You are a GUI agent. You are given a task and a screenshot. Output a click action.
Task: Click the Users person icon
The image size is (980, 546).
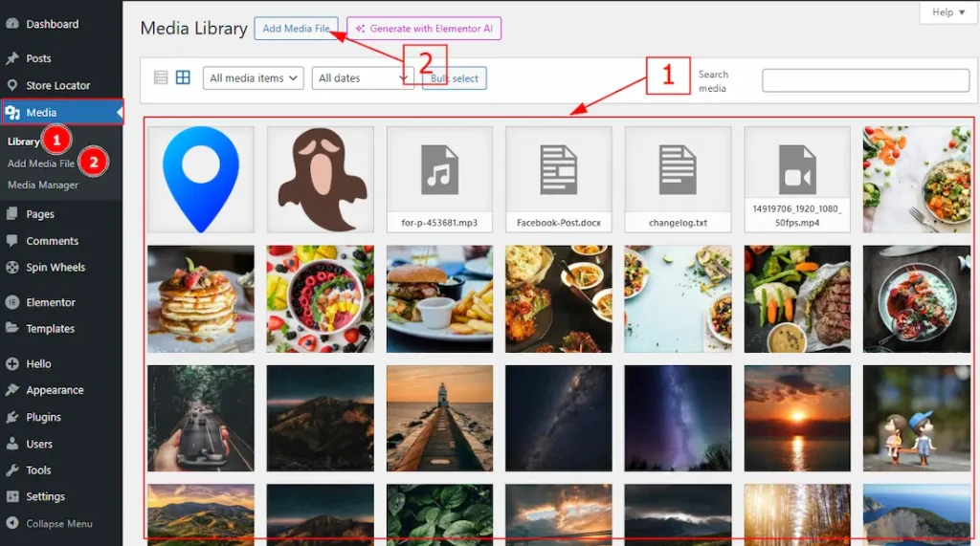(11, 444)
